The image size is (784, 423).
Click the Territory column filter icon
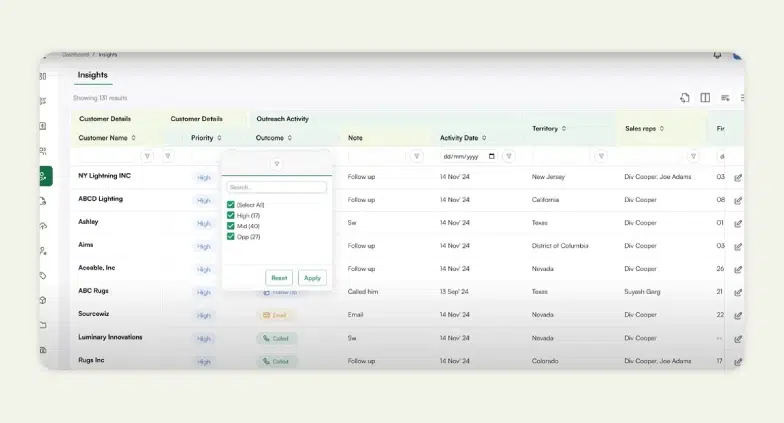[601, 156]
